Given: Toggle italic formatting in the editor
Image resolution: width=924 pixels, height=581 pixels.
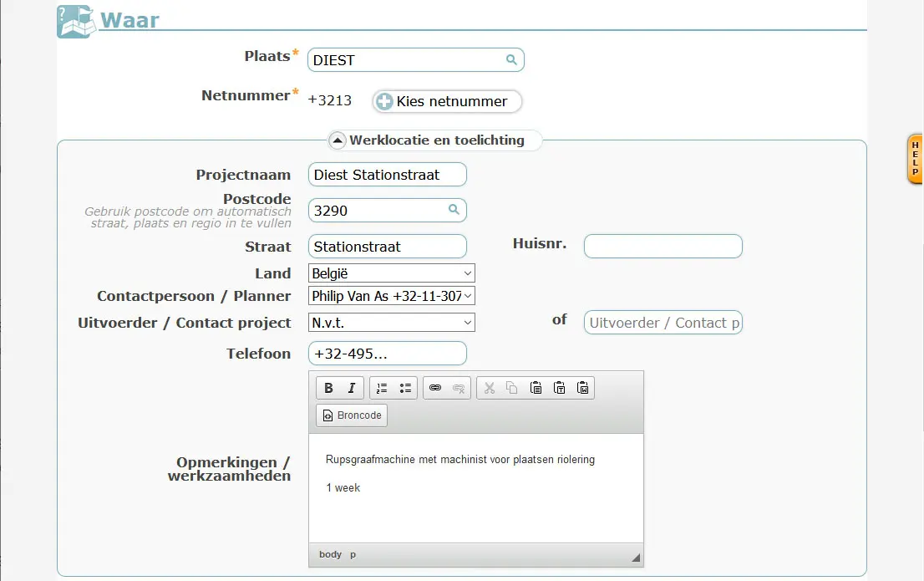Looking at the screenshot, I should tap(352, 388).
